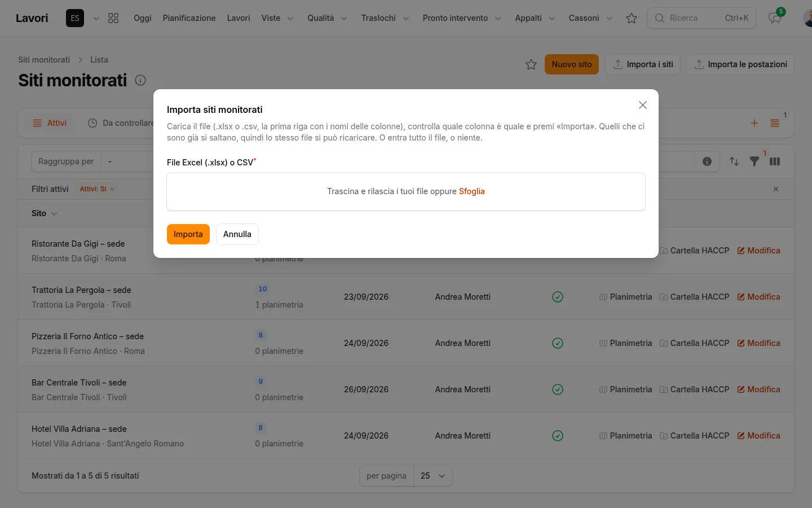Image resolution: width=812 pixels, height=508 pixels.
Task: Open the apps grid icon
Action: [x=113, y=18]
